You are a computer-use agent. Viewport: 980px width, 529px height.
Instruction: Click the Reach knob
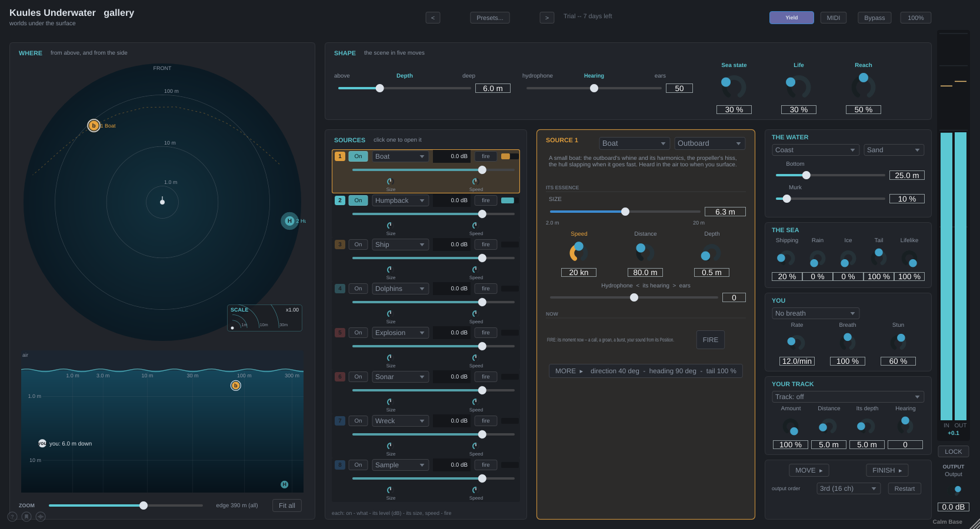click(863, 87)
